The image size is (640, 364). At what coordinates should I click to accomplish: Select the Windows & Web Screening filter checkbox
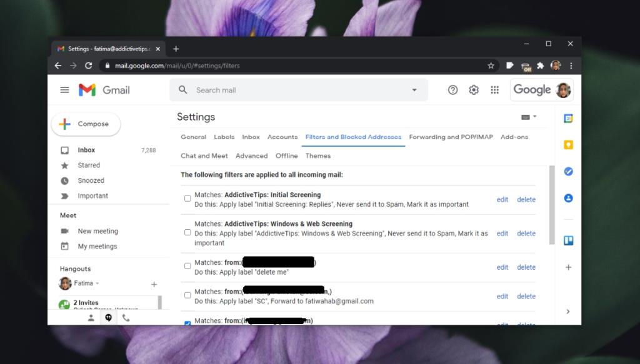(x=187, y=231)
